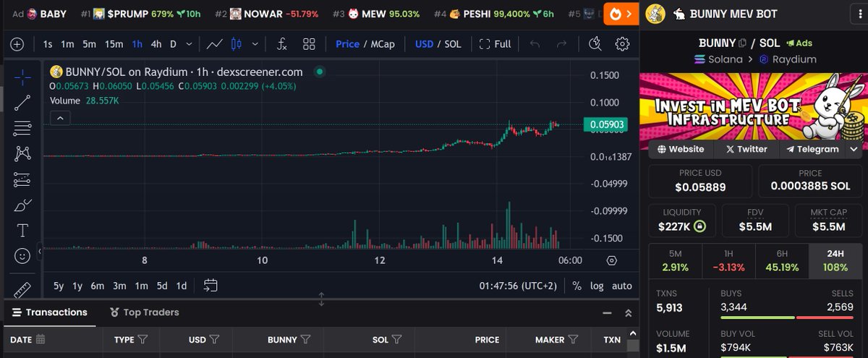Select the crosshair cursor tool
This screenshot has height=358, width=868.
click(x=22, y=77)
